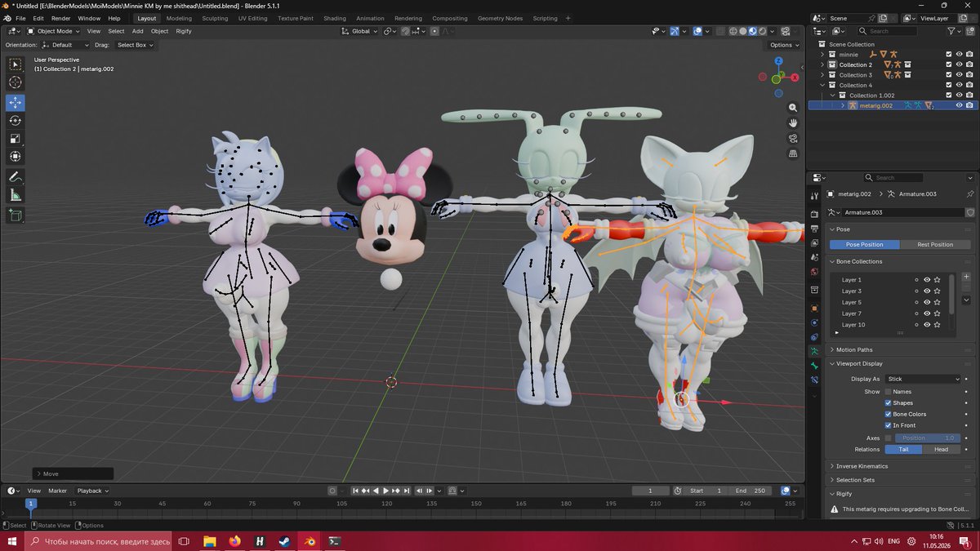
Task: Open the Bone properties tab
Action: (x=814, y=366)
